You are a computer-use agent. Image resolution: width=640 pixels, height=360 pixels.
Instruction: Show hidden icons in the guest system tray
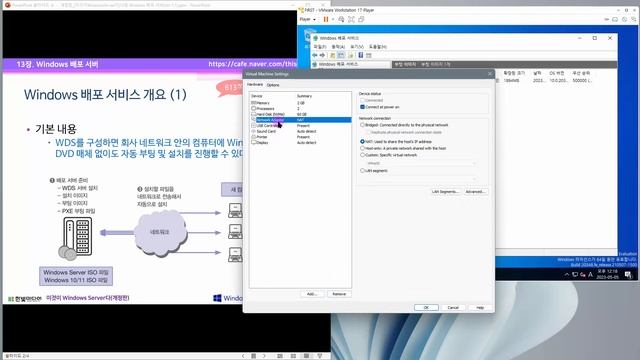567,274
